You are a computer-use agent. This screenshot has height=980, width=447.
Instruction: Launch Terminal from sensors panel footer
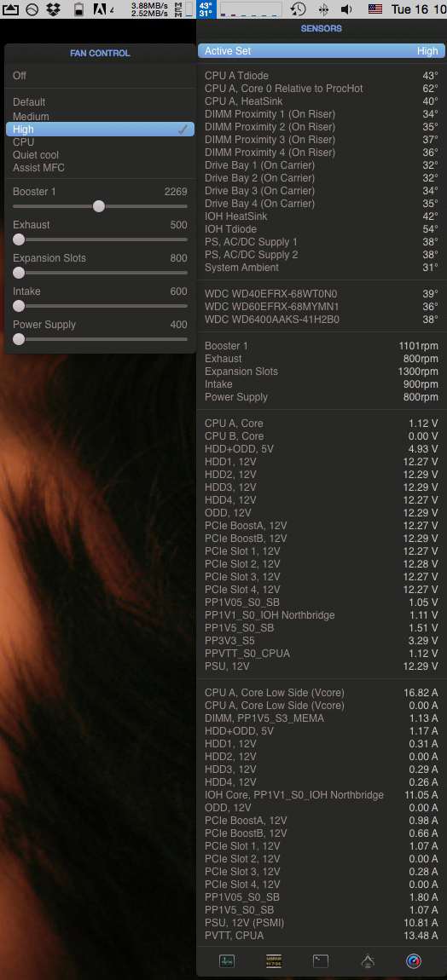pos(321,960)
